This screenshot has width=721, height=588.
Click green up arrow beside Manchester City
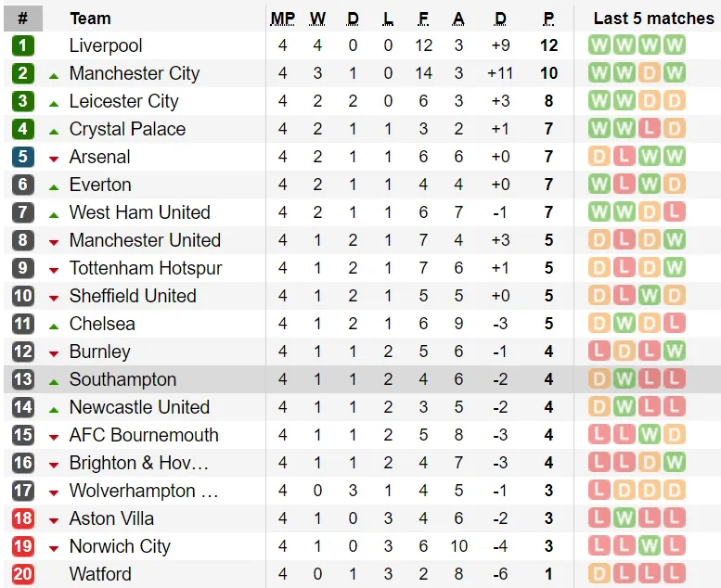[x=54, y=74]
